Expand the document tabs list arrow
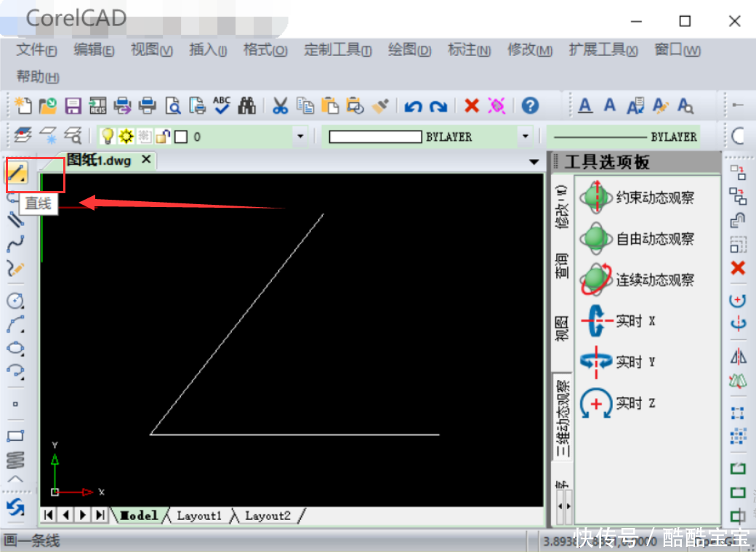This screenshot has width=756, height=552. click(534, 162)
